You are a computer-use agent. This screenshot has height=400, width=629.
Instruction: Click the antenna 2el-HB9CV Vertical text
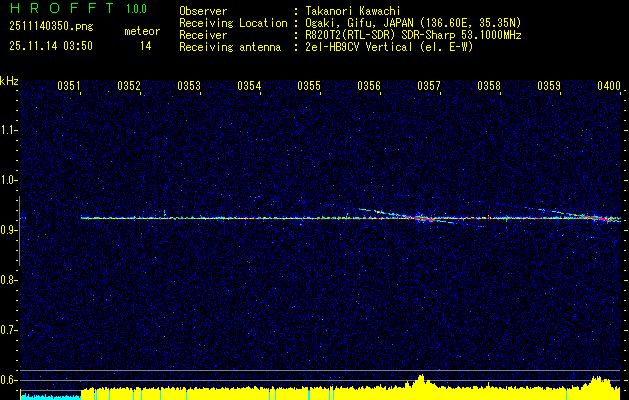point(389,47)
